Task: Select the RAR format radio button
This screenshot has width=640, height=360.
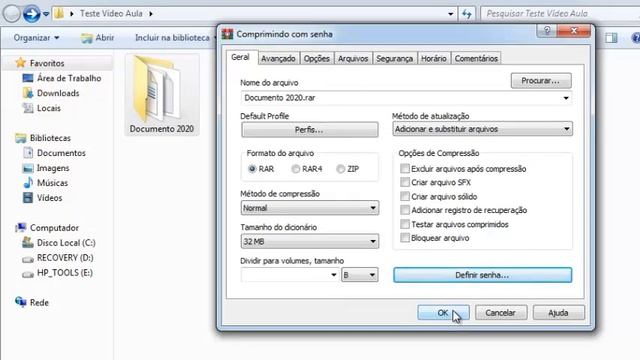Action: [x=252, y=169]
